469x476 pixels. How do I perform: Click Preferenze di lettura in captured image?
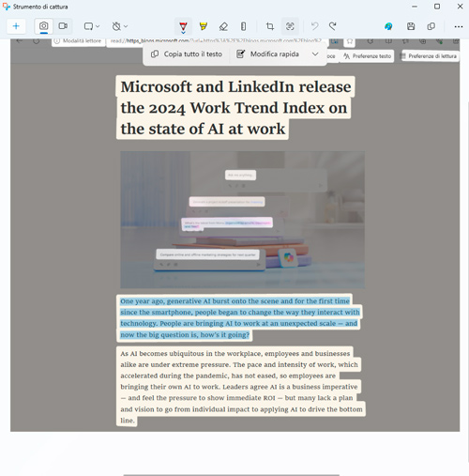click(430, 56)
